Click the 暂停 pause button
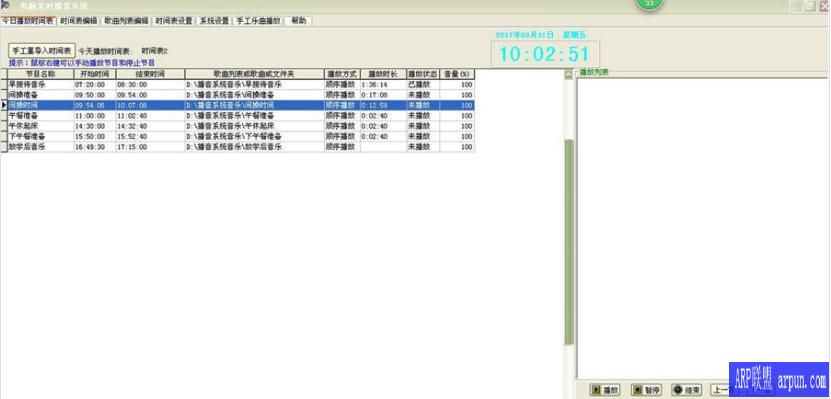This screenshot has height=399, width=831. 647,389
